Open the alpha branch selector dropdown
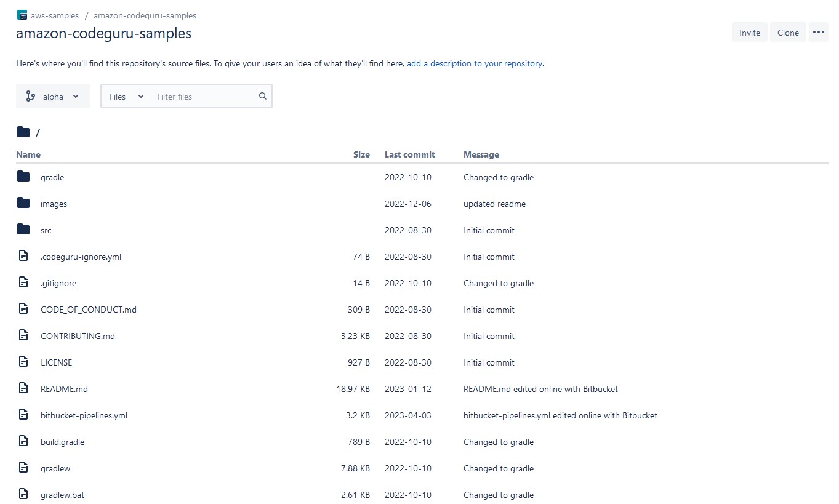Screen dimensions: 839x504 point(53,96)
